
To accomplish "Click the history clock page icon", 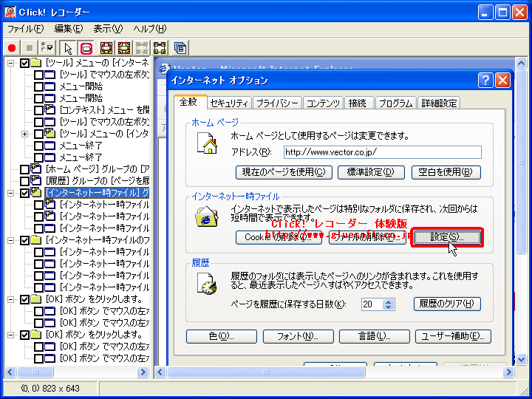I will [207, 284].
